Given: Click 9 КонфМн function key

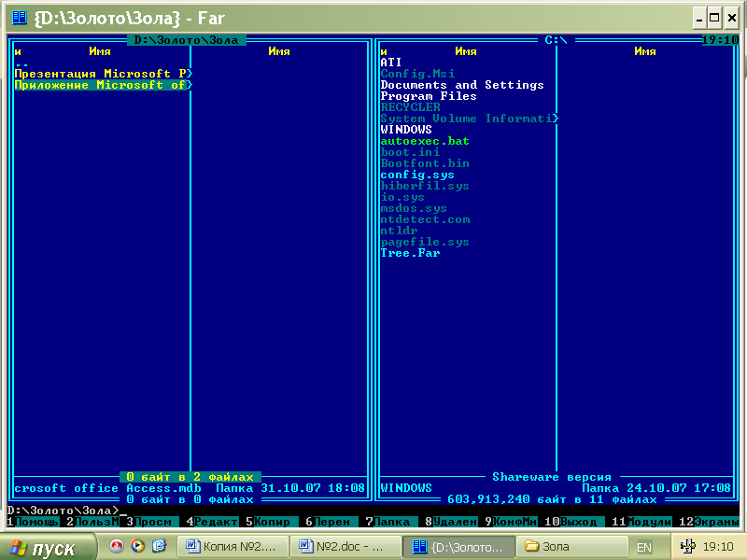Looking at the screenshot, I should point(511,522).
